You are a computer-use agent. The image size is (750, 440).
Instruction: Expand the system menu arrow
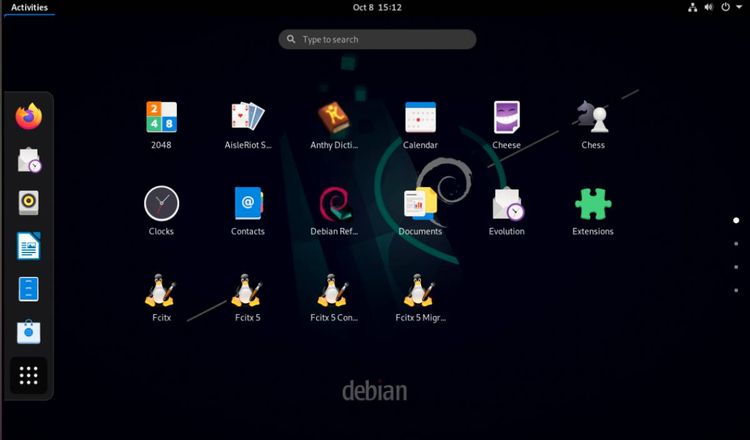[738, 7]
